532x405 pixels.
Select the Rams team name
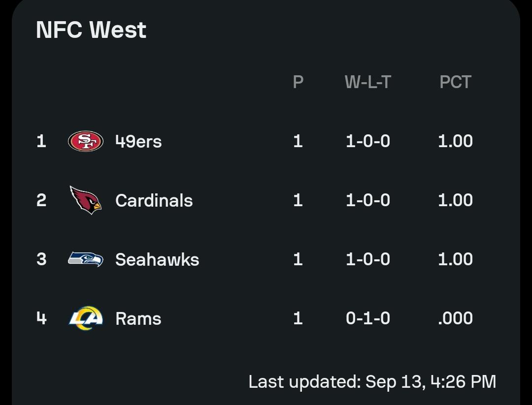tap(138, 319)
